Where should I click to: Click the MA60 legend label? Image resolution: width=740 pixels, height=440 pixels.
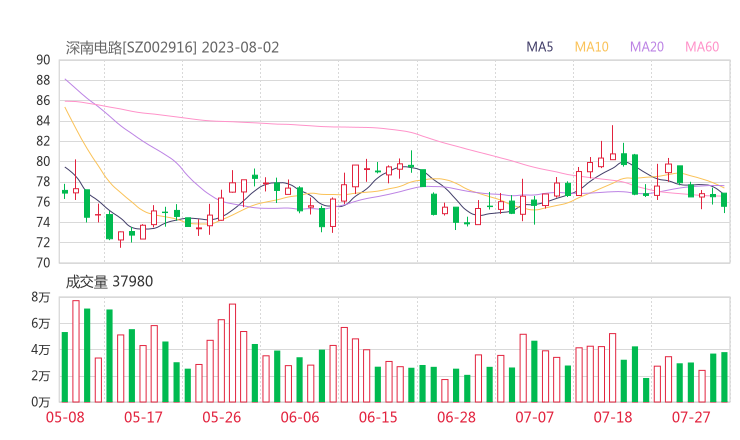(702, 47)
